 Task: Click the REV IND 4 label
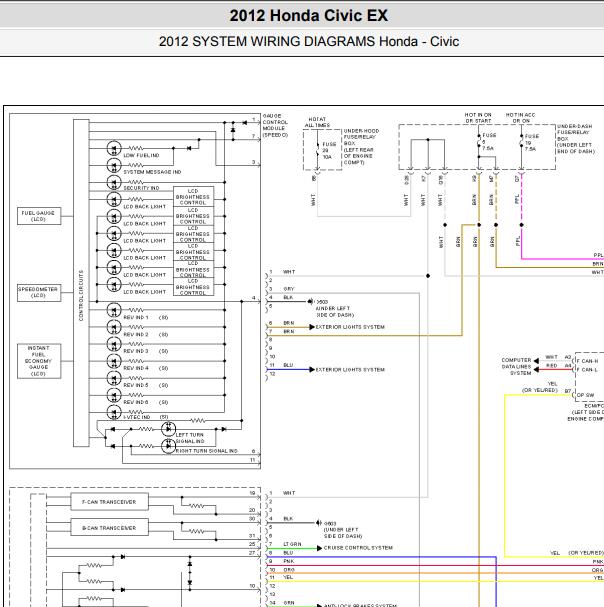coord(136,368)
